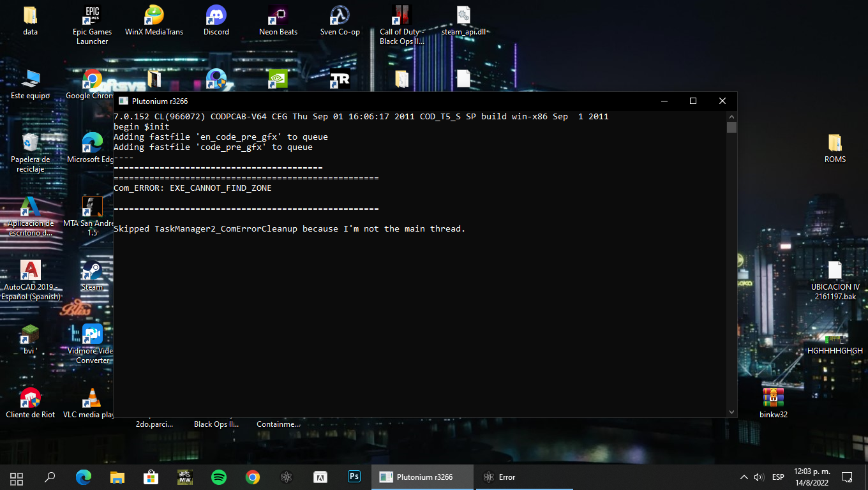Launch Steam from the desktop
The image size is (868, 490).
[x=92, y=276]
